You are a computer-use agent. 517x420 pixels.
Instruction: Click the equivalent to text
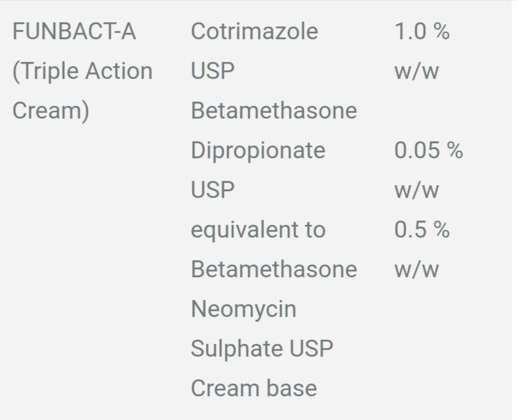(x=258, y=230)
